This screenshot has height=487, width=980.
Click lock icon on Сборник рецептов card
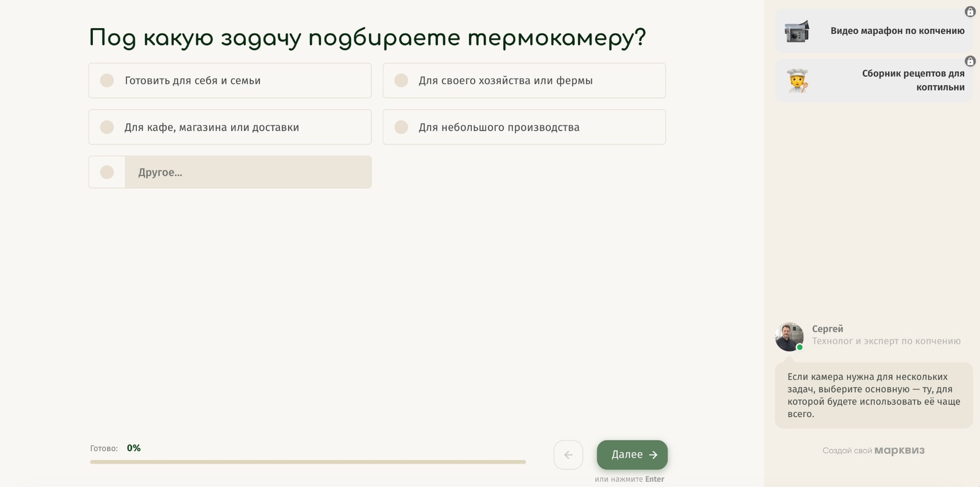pyautogui.click(x=970, y=61)
